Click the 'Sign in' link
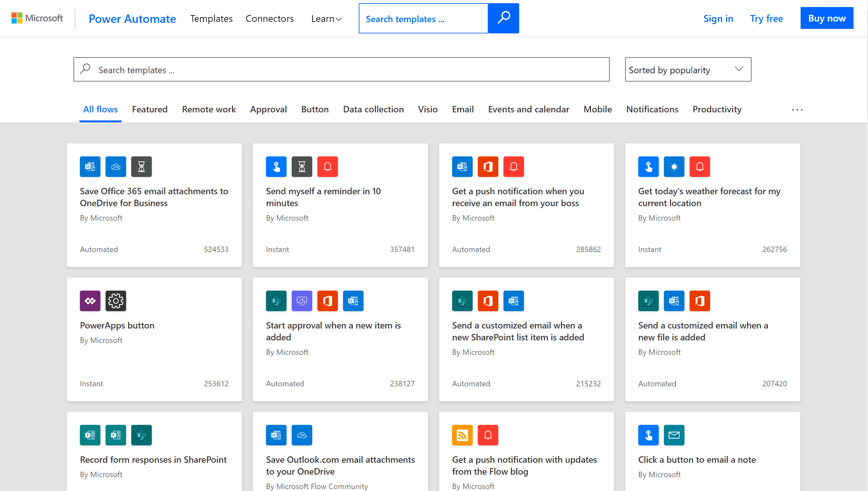This screenshot has height=491, width=868. pos(718,18)
